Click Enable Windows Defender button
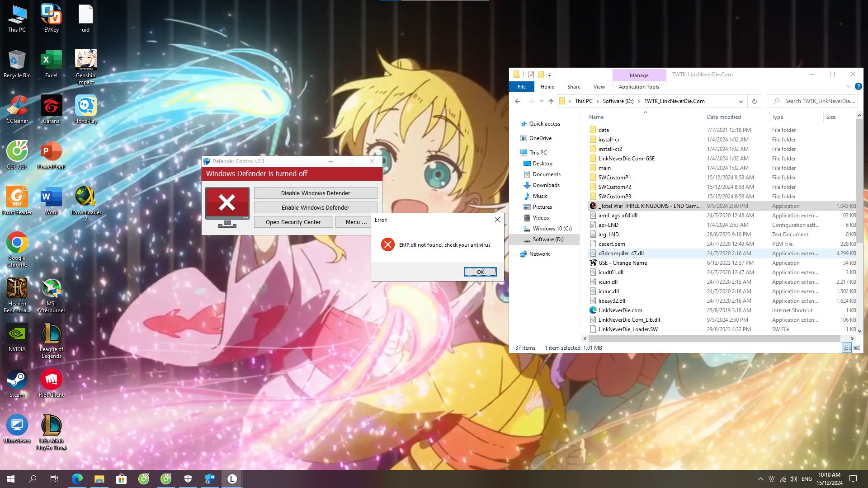 coord(315,207)
